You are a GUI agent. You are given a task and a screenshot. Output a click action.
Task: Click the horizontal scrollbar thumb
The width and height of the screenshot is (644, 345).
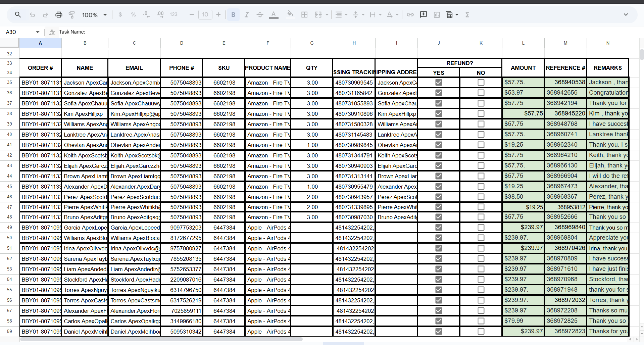(x=161, y=339)
